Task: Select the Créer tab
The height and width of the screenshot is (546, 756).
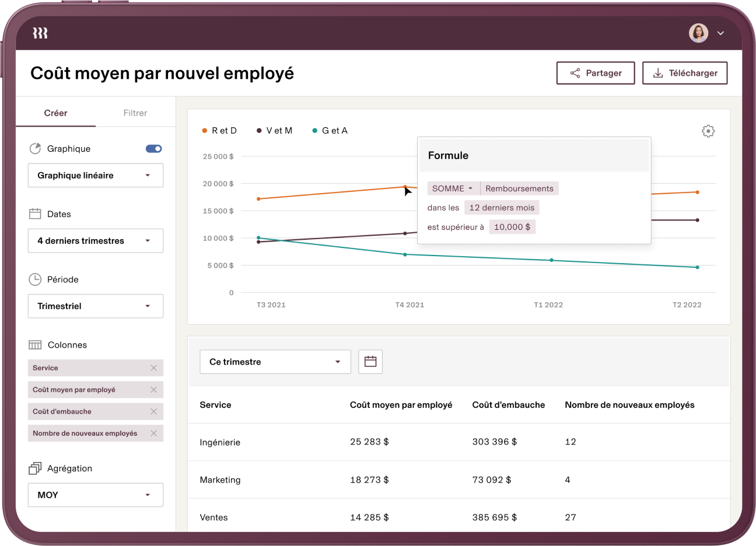Action: 55,113
